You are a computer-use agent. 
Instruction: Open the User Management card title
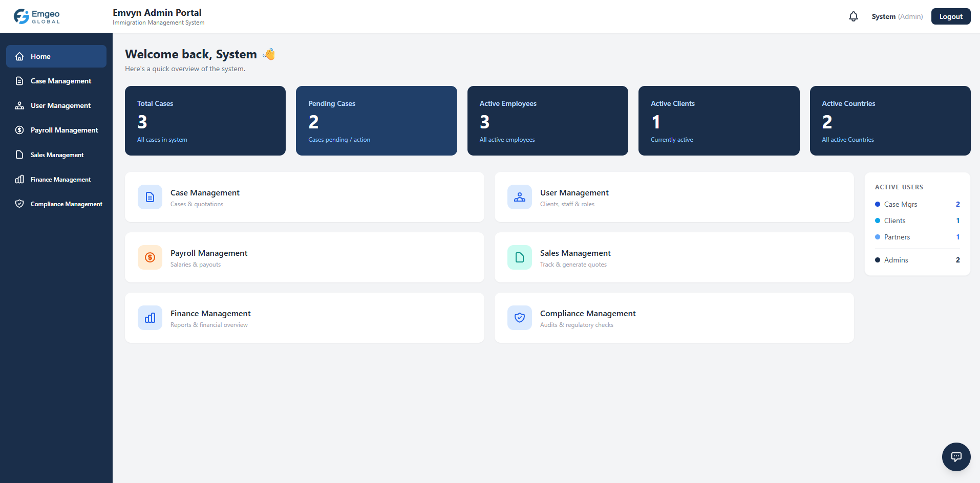pyautogui.click(x=574, y=192)
